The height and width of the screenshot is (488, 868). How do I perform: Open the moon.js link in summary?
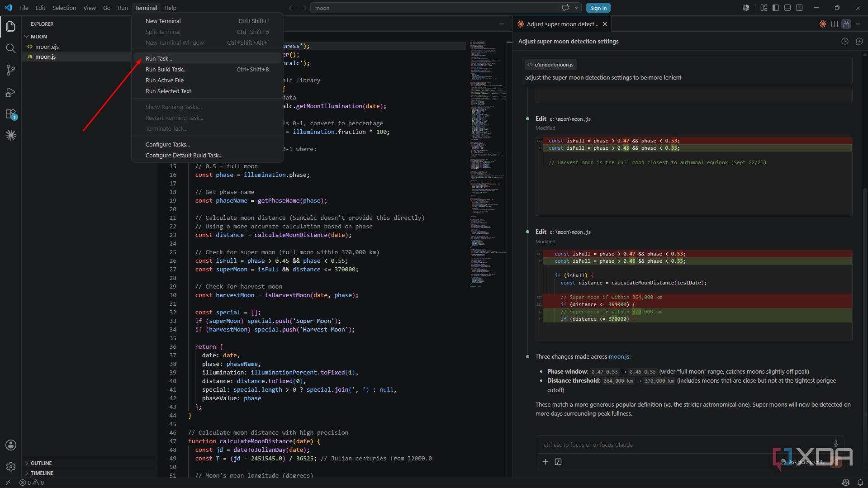[618, 356]
